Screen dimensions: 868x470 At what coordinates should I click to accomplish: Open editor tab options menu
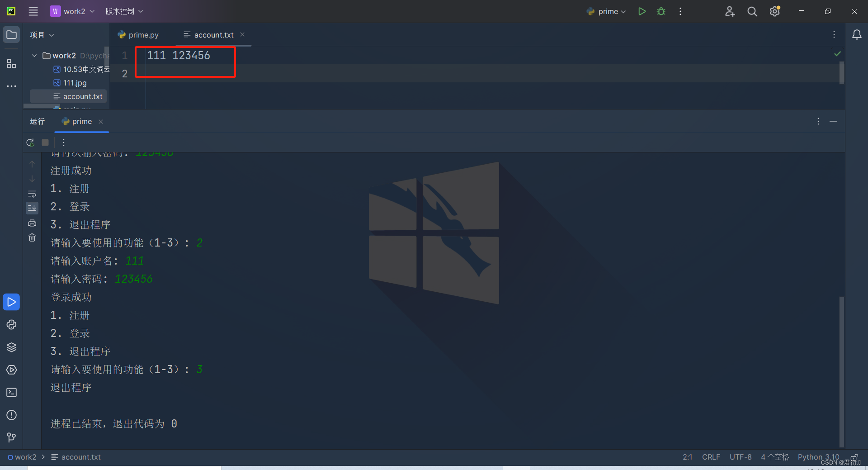[x=834, y=34]
